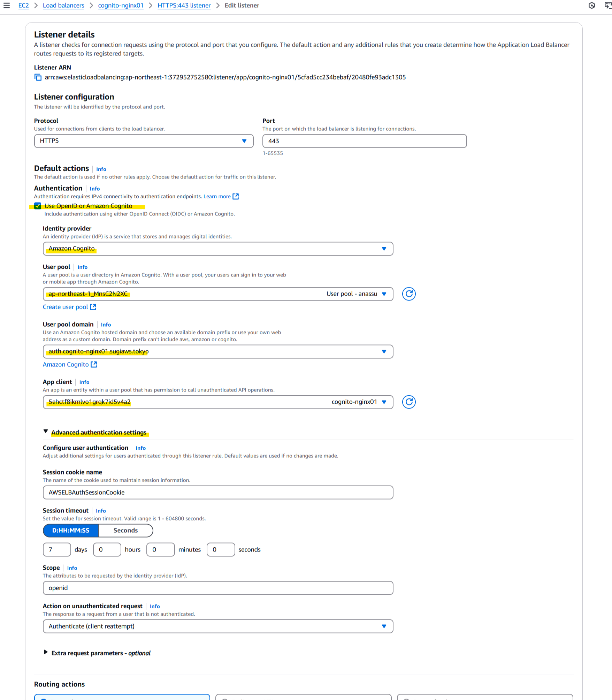
Task: Open the Protocol dropdown
Action: [x=244, y=141]
